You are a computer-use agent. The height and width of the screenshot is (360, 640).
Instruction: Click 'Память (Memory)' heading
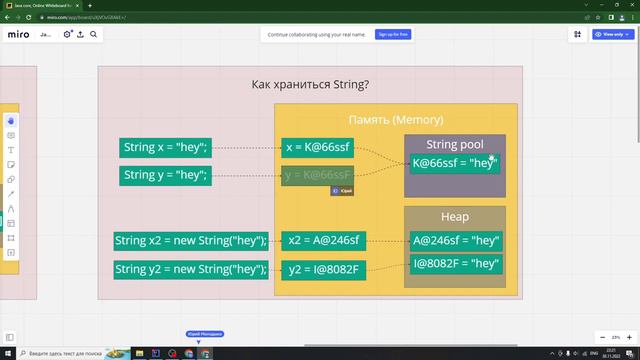click(x=396, y=120)
